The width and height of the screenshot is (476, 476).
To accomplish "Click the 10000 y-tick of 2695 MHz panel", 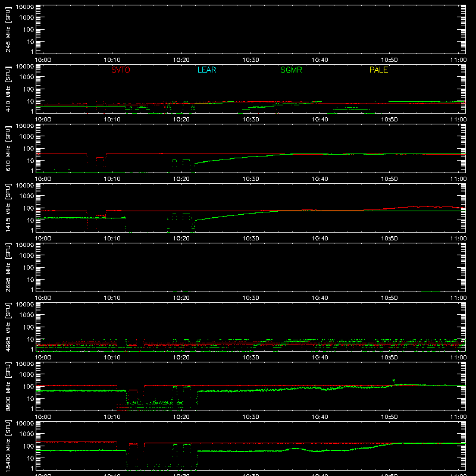I will [x=25, y=245].
